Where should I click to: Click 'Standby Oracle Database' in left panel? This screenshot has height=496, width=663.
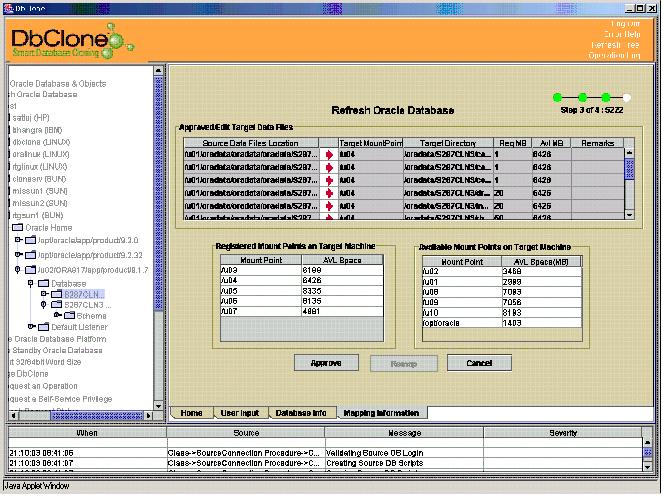(58, 351)
